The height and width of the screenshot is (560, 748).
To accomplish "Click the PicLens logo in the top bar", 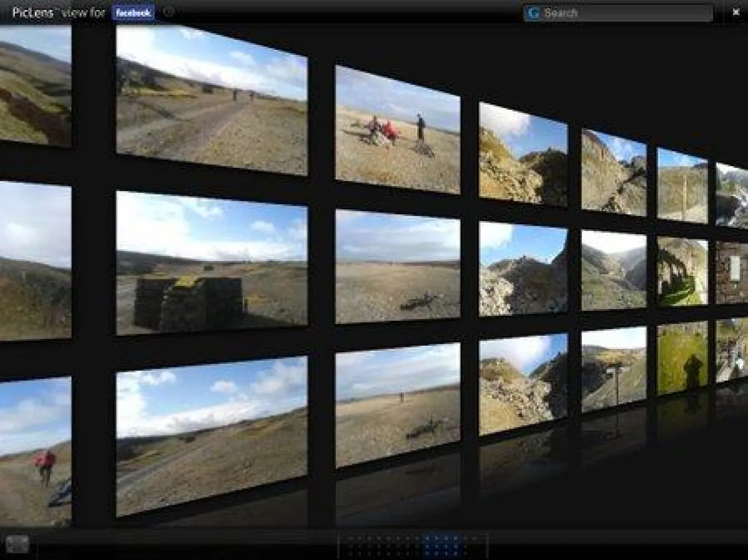I will [x=32, y=12].
